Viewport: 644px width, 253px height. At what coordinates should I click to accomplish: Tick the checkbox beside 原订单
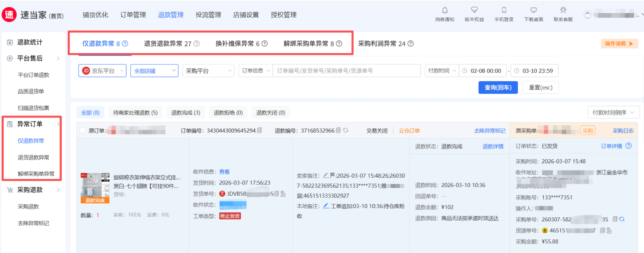tap(83, 131)
